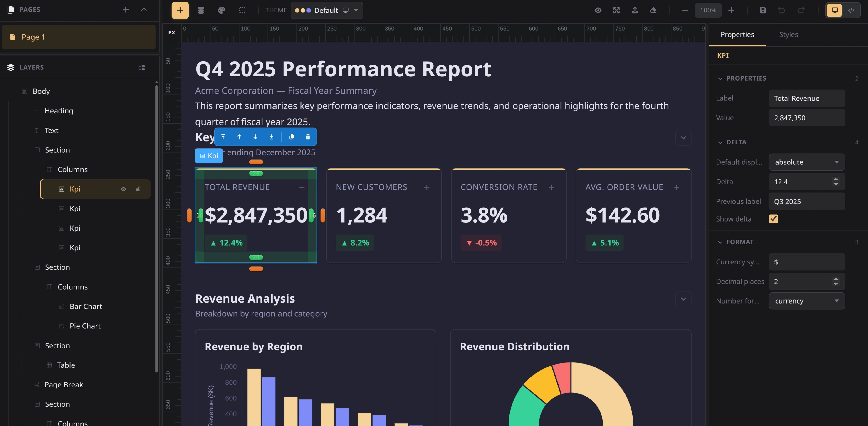Click the plus icon on Conversion Rate card
Image resolution: width=868 pixels, height=426 pixels.
pyautogui.click(x=551, y=187)
